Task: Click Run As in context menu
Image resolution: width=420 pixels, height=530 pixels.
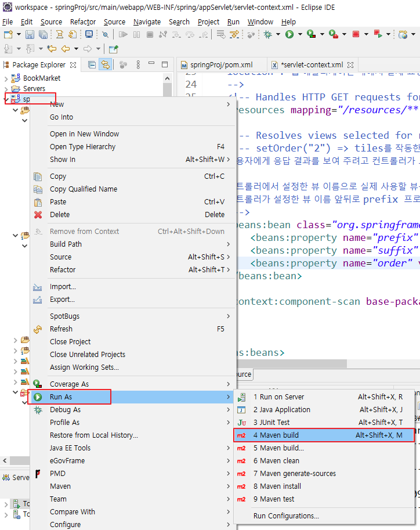Action: pos(132,397)
